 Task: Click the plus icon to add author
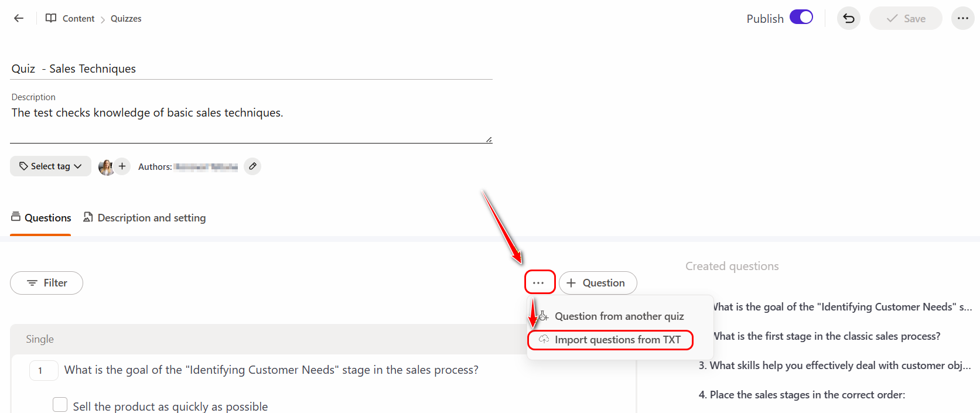pyautogui.click(x=122, y=166)
